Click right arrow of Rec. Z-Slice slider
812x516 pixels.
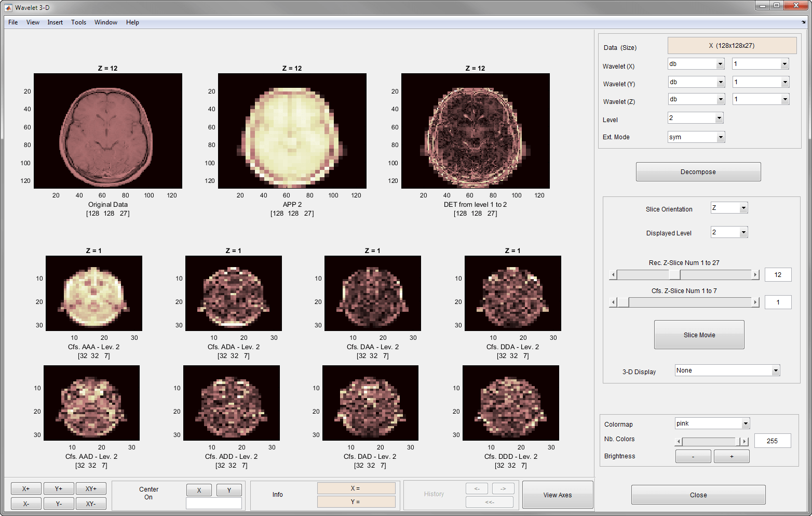[x=755, y=275]
